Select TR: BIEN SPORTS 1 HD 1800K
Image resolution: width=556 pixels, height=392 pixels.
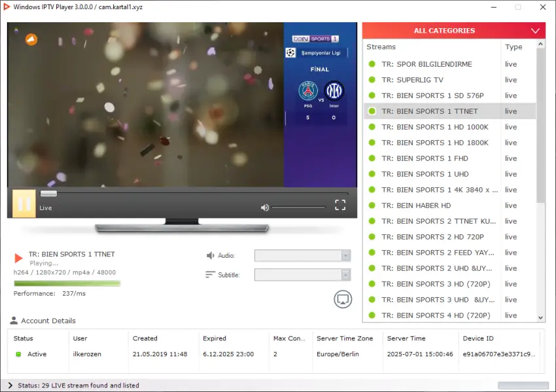pos(449,143)
